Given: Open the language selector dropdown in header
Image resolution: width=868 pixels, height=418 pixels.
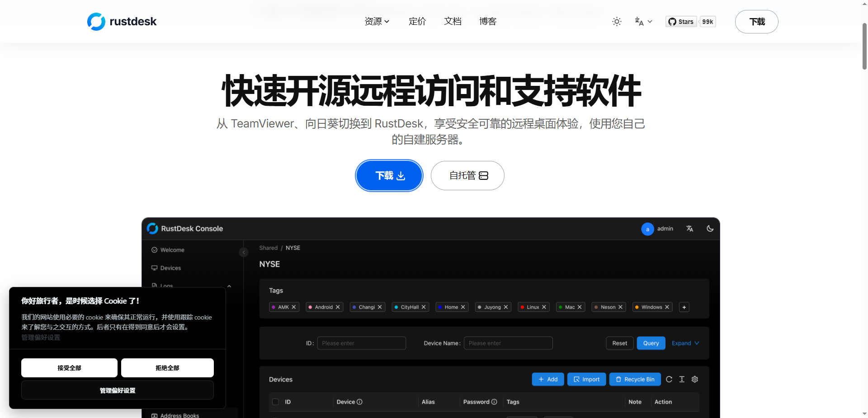Looking at the screenshot, I should coord(643,21).
